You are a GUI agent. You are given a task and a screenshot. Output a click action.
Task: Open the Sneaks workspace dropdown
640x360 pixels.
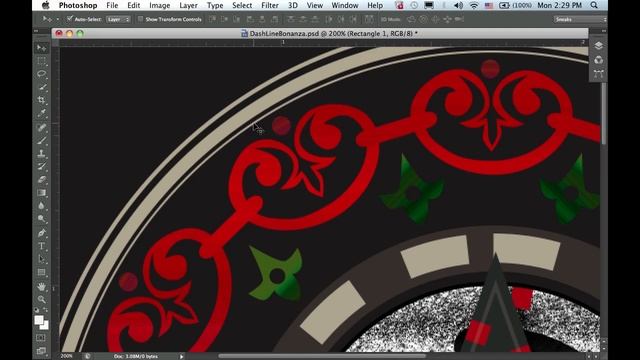[x=580, y=19]
